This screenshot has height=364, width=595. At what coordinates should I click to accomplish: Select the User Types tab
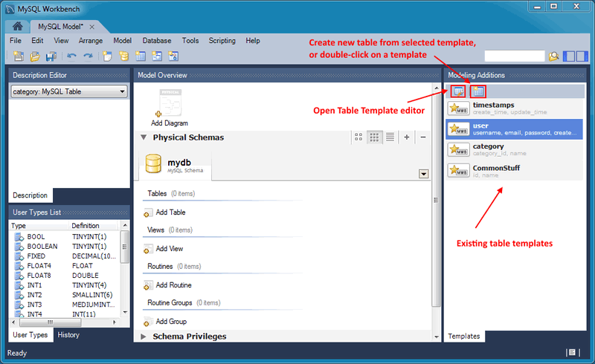(30, 335)
